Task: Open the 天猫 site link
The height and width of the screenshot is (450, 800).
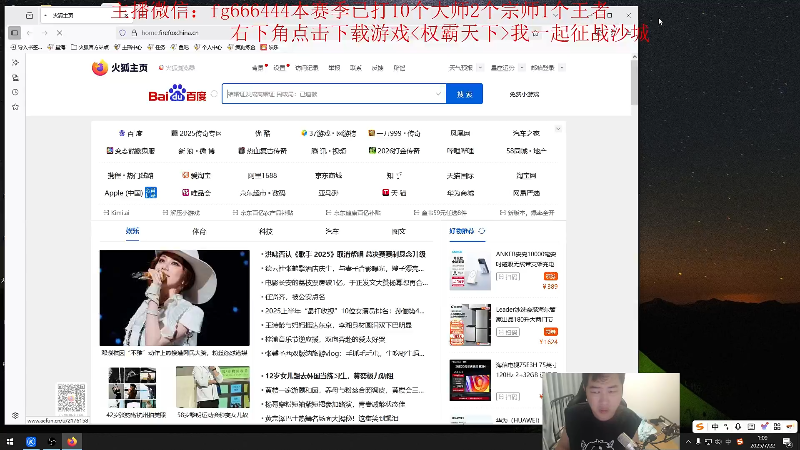Action: pyautogui.click(x=394, y=193)
